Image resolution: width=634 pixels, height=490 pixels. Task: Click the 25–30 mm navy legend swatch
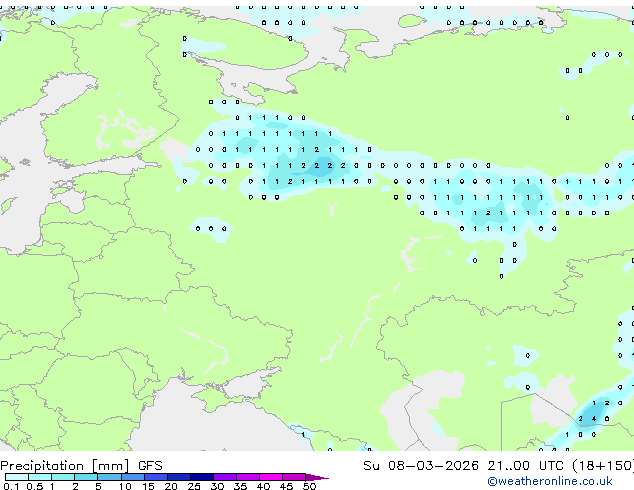pyautogui.click(x=202, y=477)
